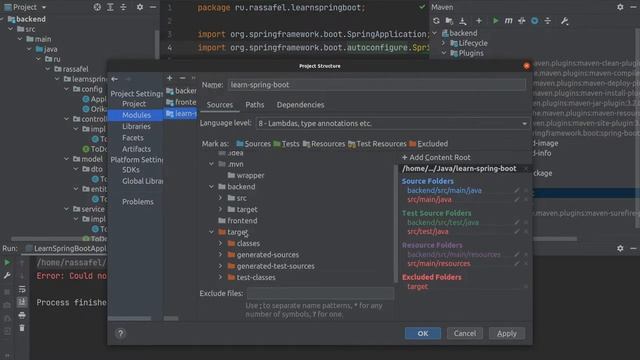Click Maven download sources icon
Viewport: 640px width, 360px height.
coord(463,20)
